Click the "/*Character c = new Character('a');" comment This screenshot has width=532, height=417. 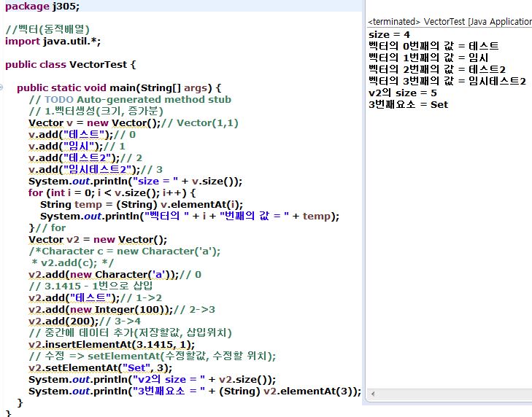pos(125,252)
